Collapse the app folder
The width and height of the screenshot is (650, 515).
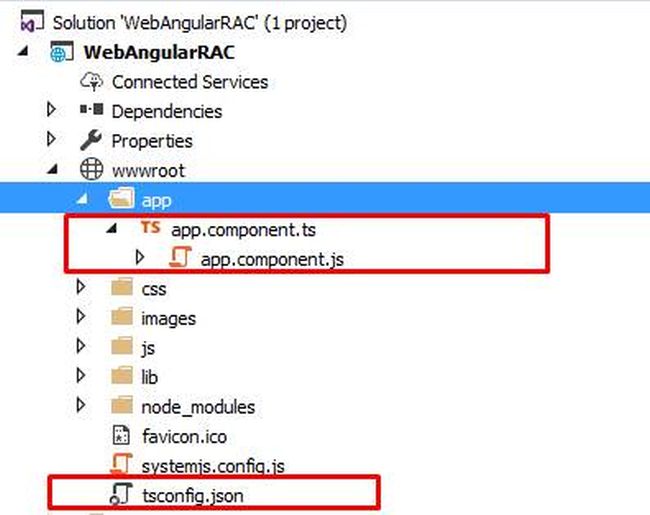(x=82, y=199)
